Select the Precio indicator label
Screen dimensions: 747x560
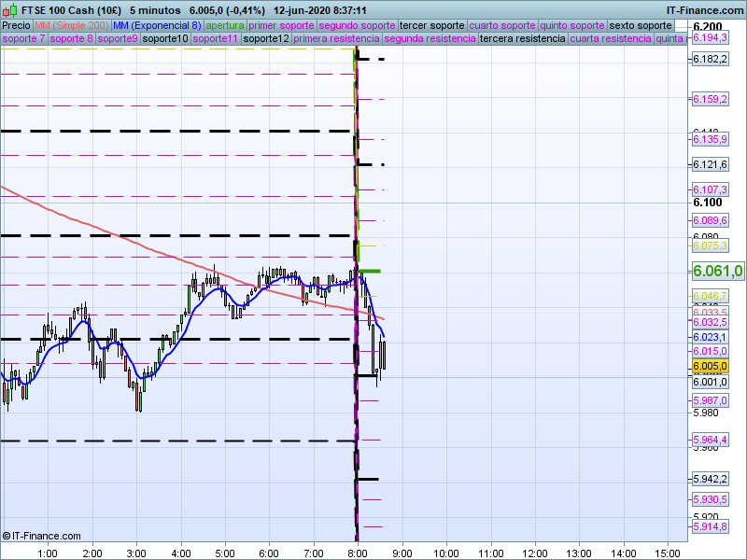point(16,26)
